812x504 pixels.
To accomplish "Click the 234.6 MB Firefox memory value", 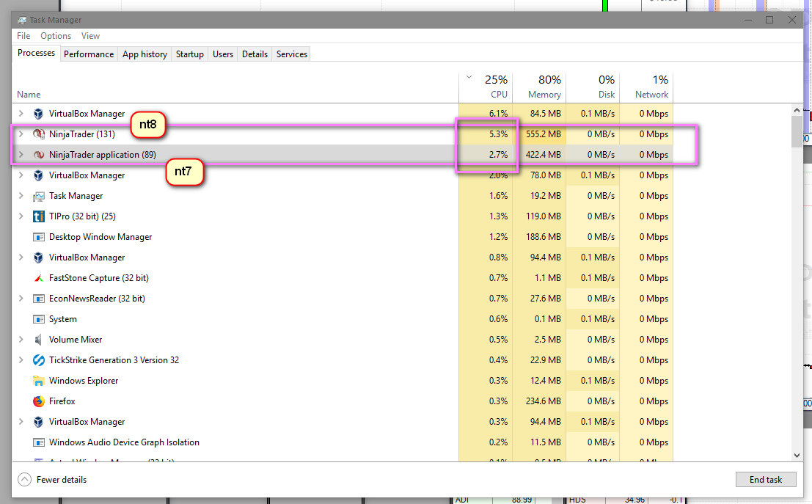I will tap(544, 401).
